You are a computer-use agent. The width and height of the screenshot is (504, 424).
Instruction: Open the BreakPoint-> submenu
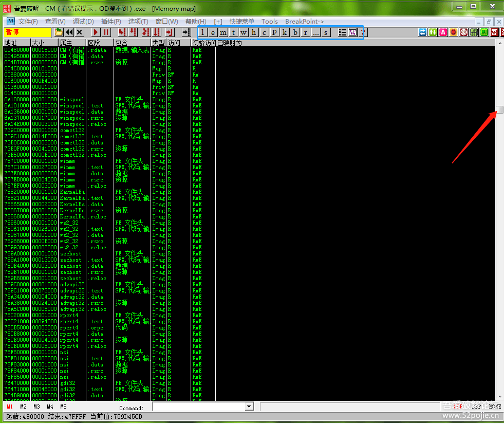click(304, 22)
